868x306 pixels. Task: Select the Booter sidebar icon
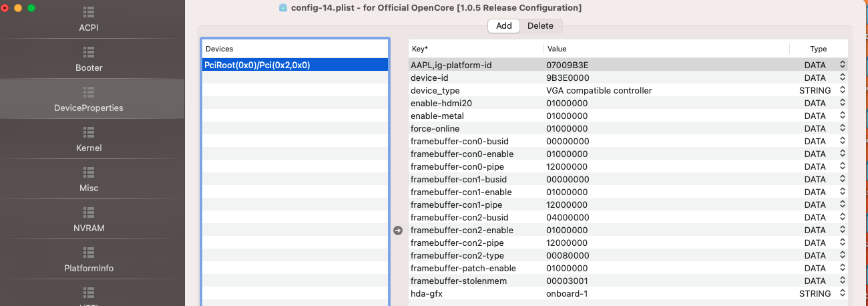point(89,52)
